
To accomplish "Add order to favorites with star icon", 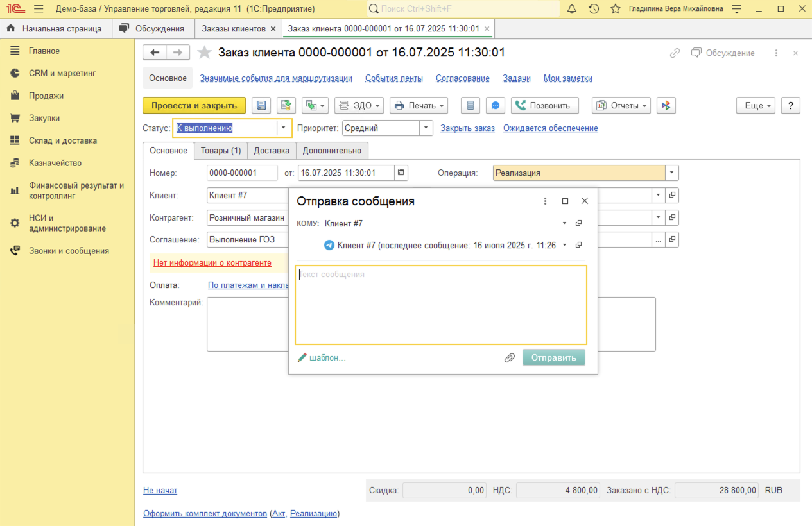I will click(x=204, y=53).
